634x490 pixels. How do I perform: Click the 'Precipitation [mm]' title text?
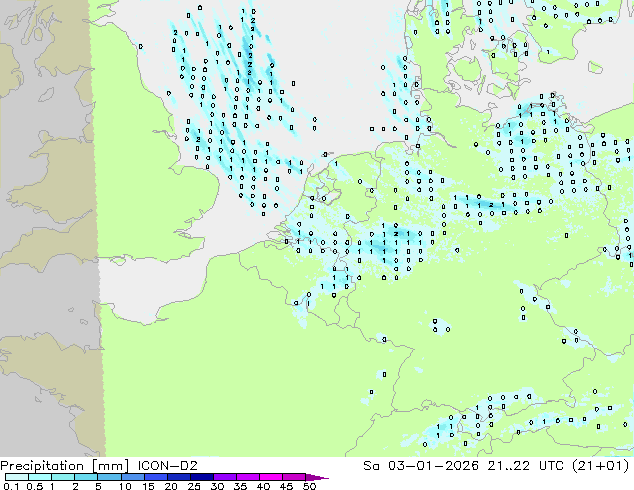click(x=65, y=466)
